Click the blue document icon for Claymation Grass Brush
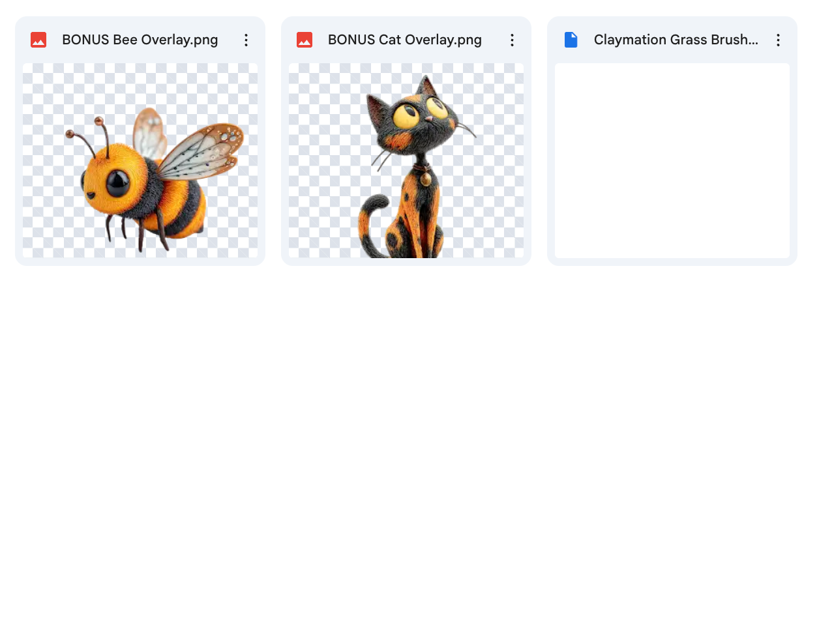819x644 pixels. 571,40
